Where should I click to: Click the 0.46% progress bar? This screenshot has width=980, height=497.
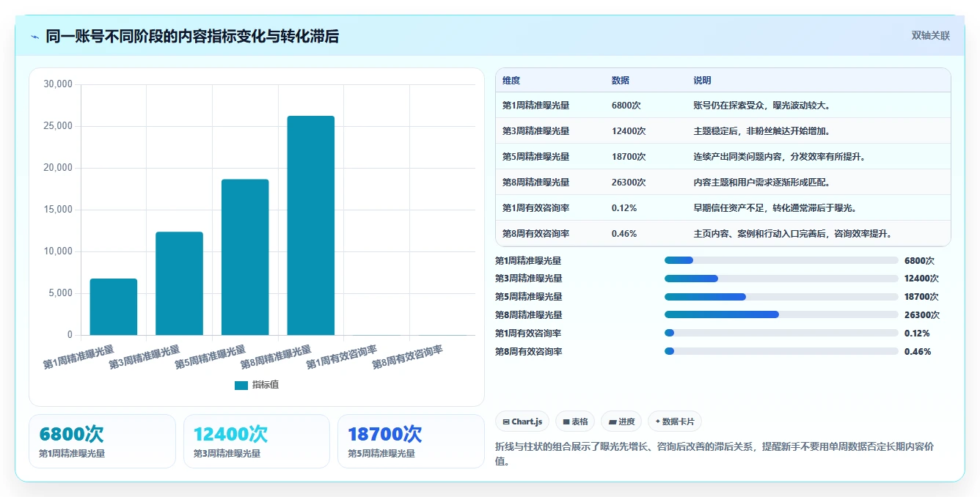(x=781, y=352)
